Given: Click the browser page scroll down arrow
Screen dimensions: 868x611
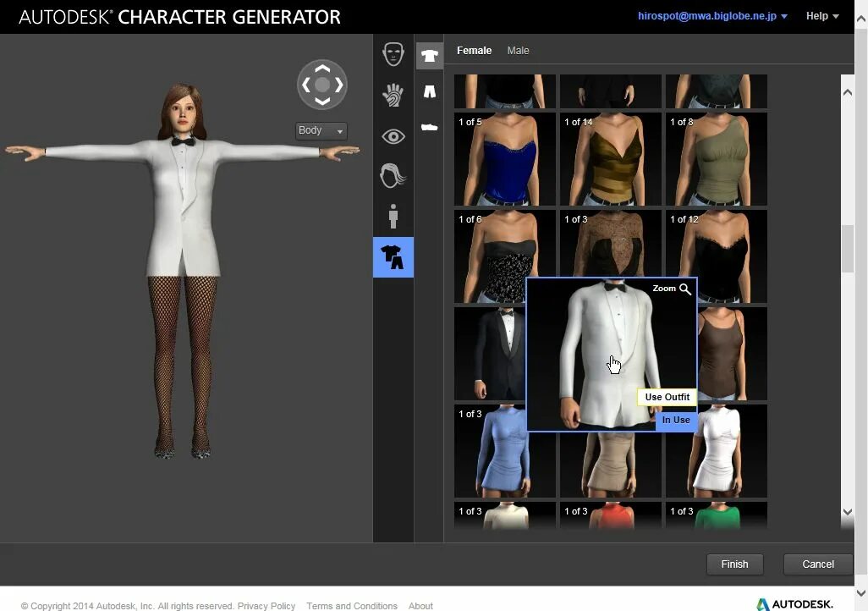Looking at the screenshot, I should coord(861,593).
